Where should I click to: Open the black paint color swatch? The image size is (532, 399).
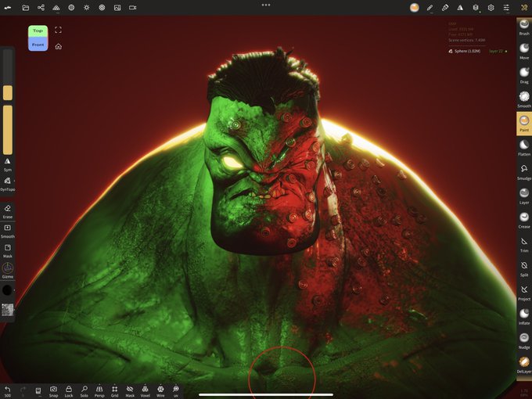7,290
